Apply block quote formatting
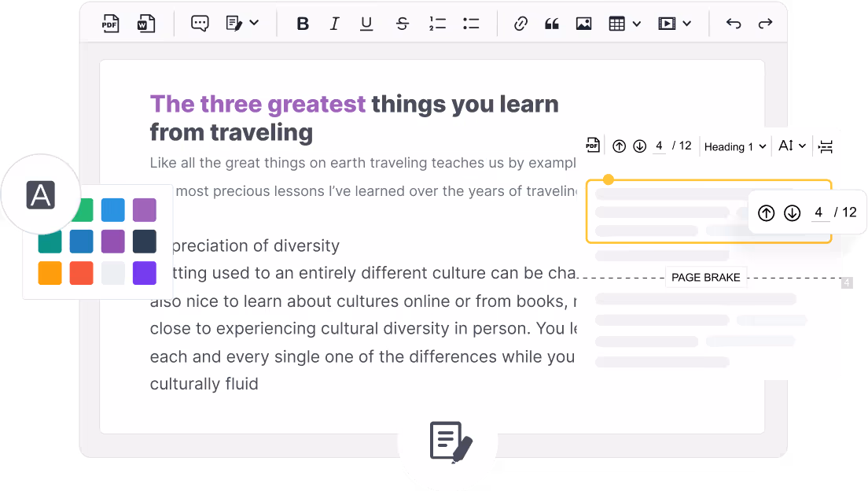Image resolution: width=868 pixels, height=491 pixels. point(551,24)
